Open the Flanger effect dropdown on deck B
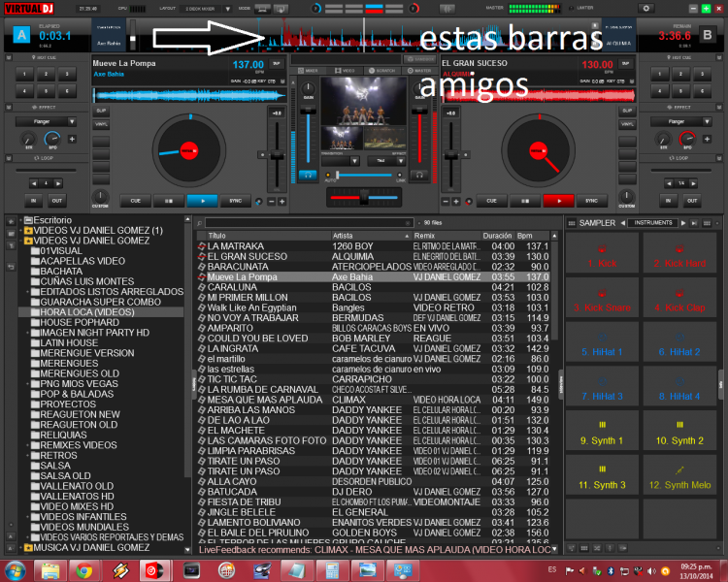This screenshot has width=728, height=582. pos(707,121)
